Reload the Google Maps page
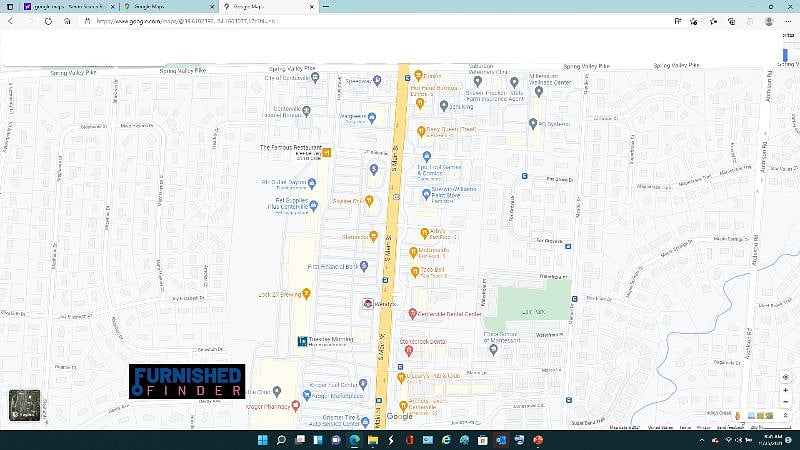 click(48, 21)
